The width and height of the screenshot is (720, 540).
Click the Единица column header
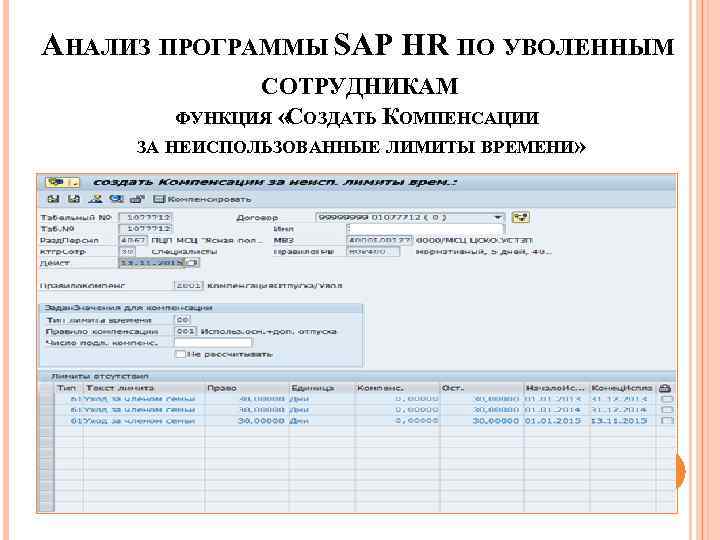click(321, 388)
